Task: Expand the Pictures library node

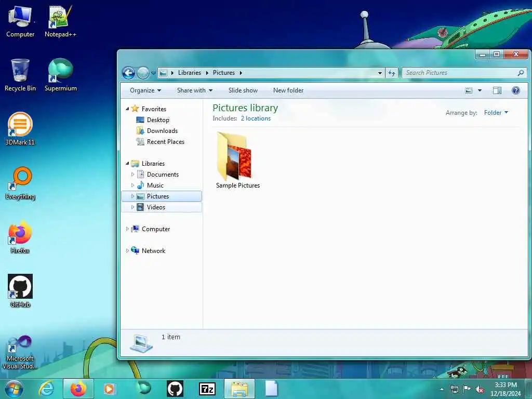Action: click(132, 196)
